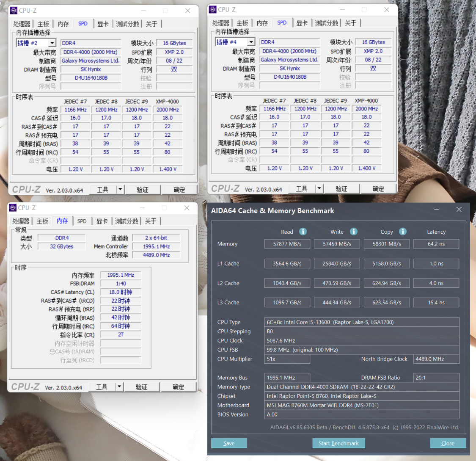Click 验证 button in slot #2 window

coord(142,190)
